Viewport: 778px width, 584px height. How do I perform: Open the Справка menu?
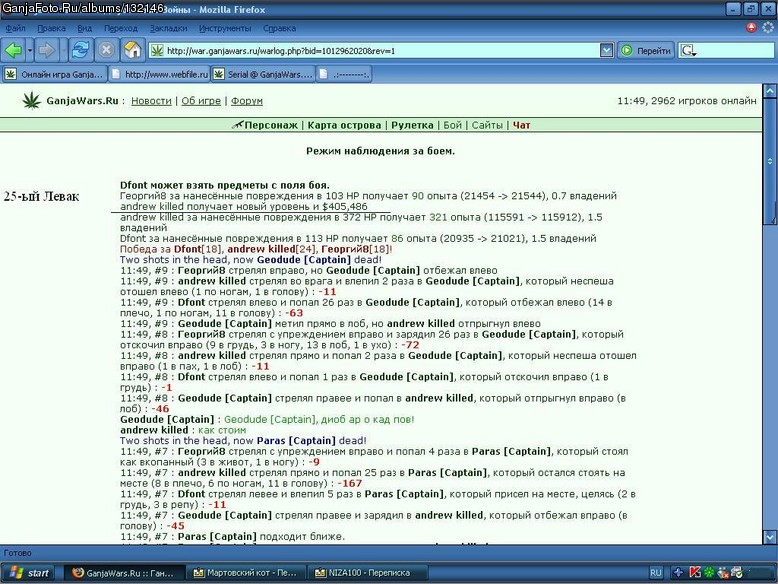279,28
